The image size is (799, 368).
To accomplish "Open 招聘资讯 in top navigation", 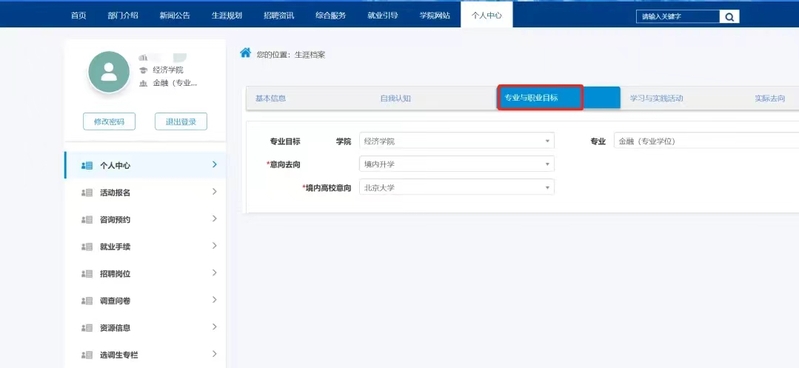I will tap(279, 15).
